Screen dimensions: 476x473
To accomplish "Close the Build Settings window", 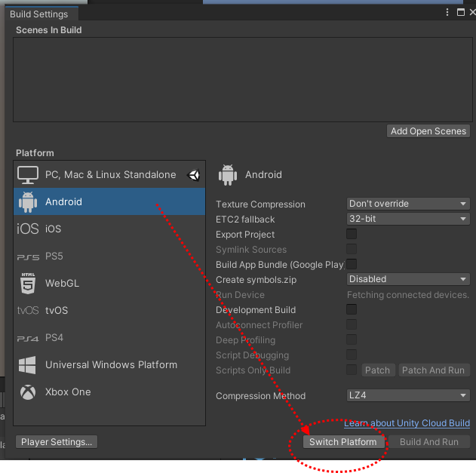I will pos(472,12).
